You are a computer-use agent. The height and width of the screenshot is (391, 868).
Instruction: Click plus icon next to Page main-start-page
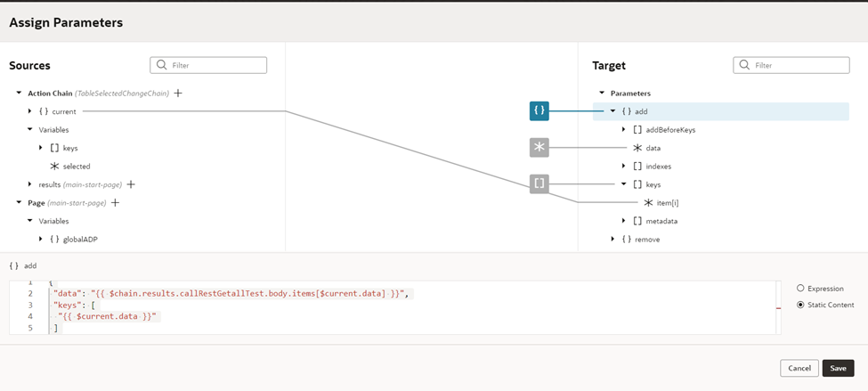tap(115, 203)
